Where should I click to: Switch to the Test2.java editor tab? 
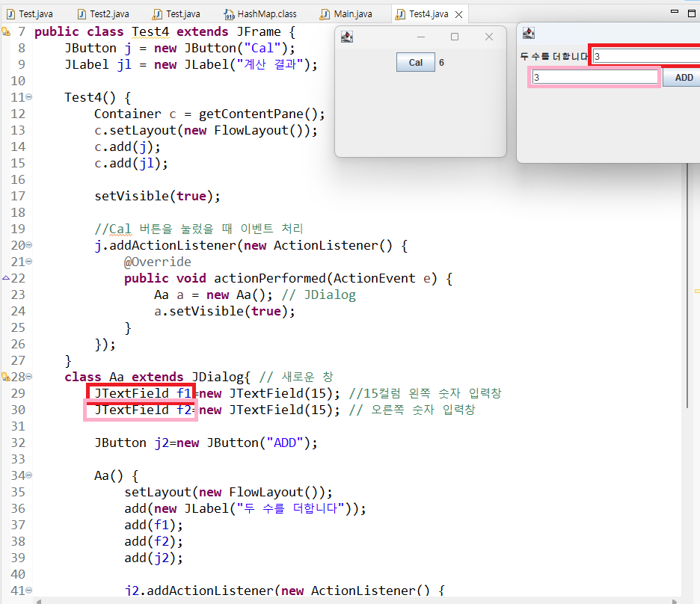(x=103, y=14)
